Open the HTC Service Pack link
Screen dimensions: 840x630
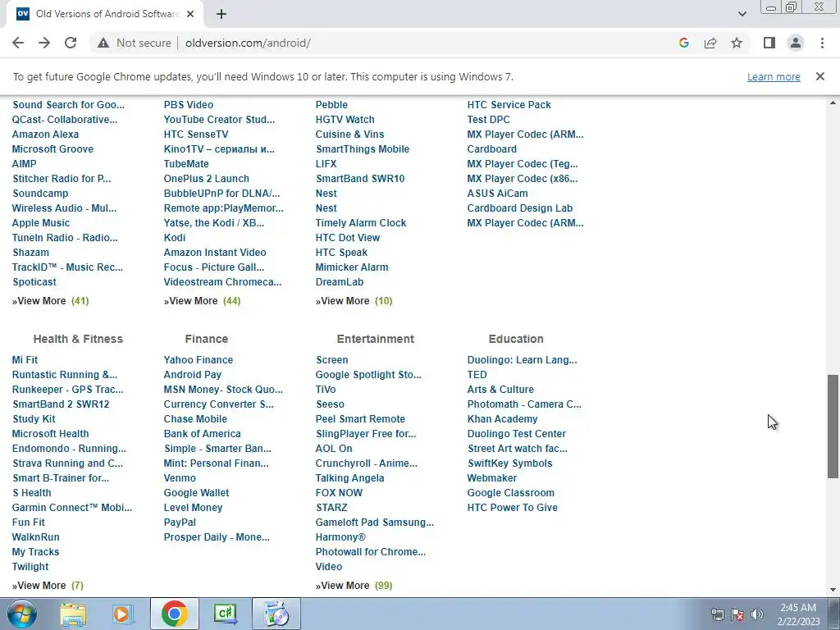[x=509, y=105]
